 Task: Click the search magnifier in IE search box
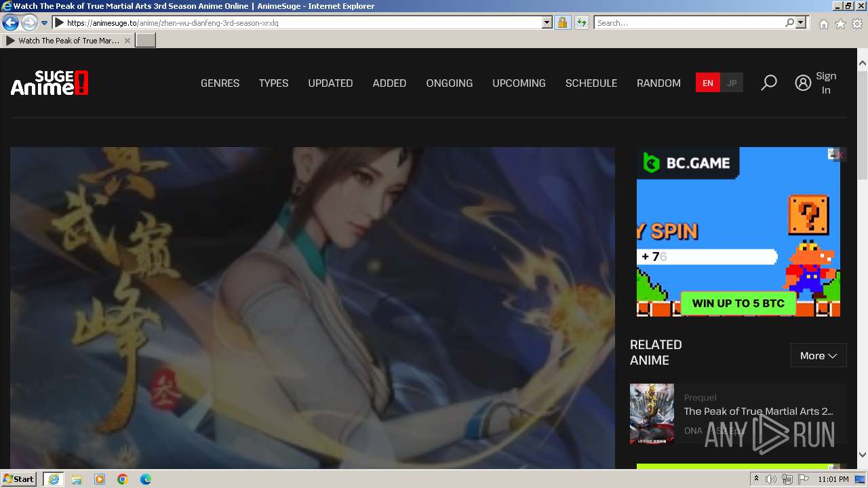[x=789, y=23]
